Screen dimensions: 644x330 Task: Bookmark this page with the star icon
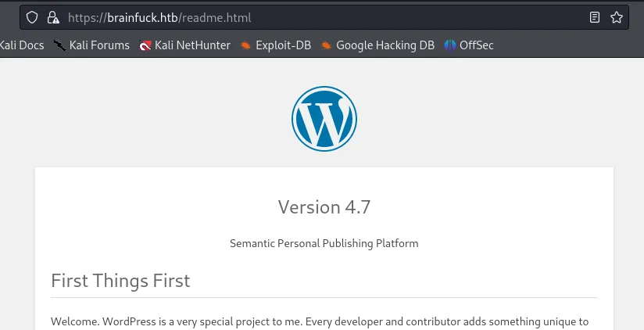tap(616, 17)
